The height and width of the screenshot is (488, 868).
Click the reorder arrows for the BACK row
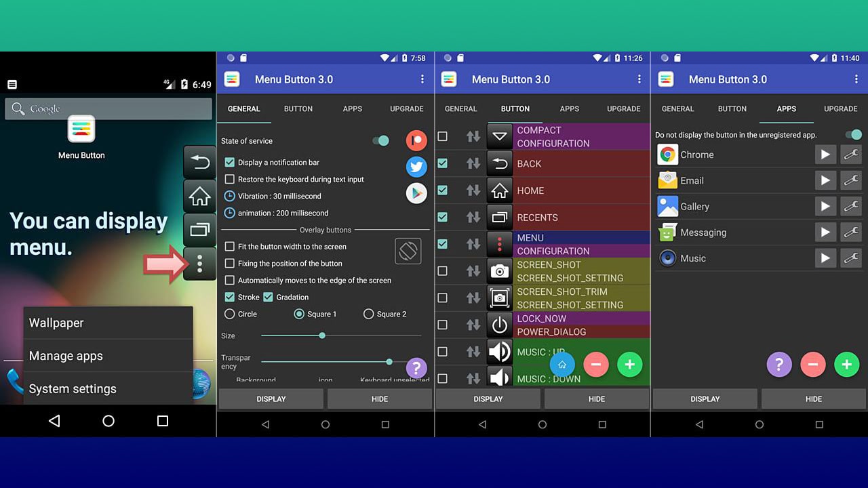pyautogui.click(x=473, y=163)
